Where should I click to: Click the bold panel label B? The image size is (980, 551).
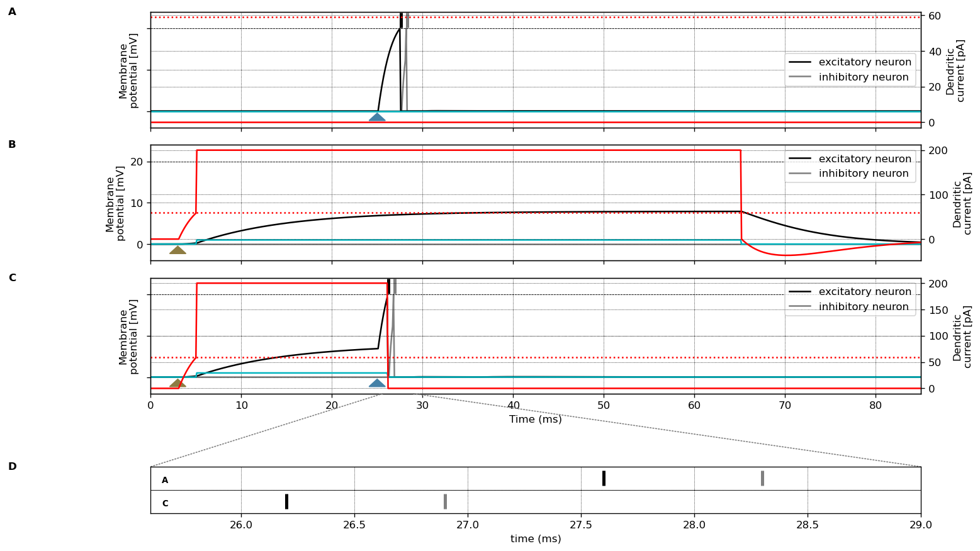12,145
